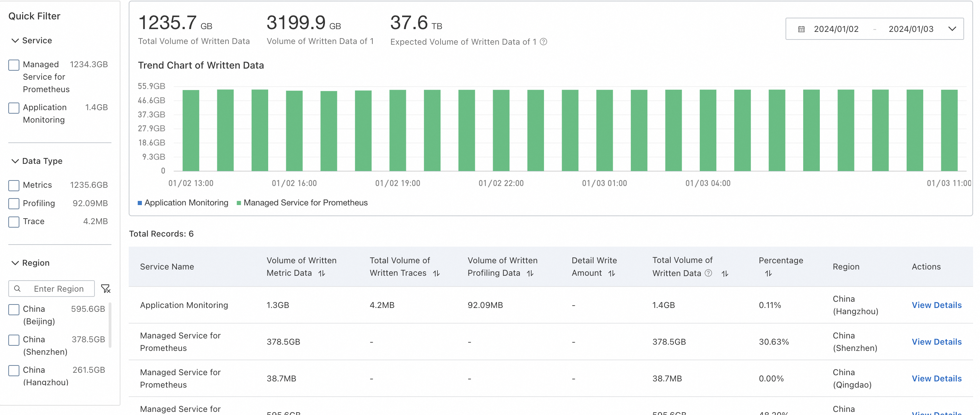Click the 1.3GB metric data cell
Image resolution: width=980 pixels, height=415 pixels.
tap(278, 305)
